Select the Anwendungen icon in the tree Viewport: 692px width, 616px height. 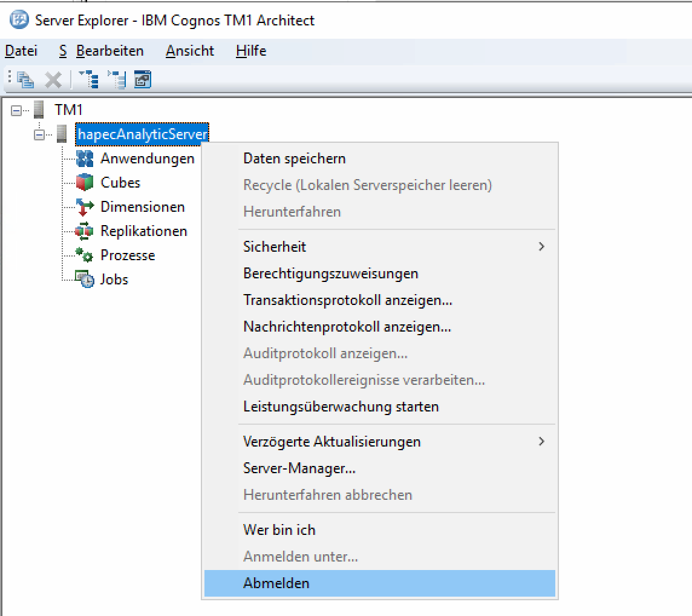(85, 159)
